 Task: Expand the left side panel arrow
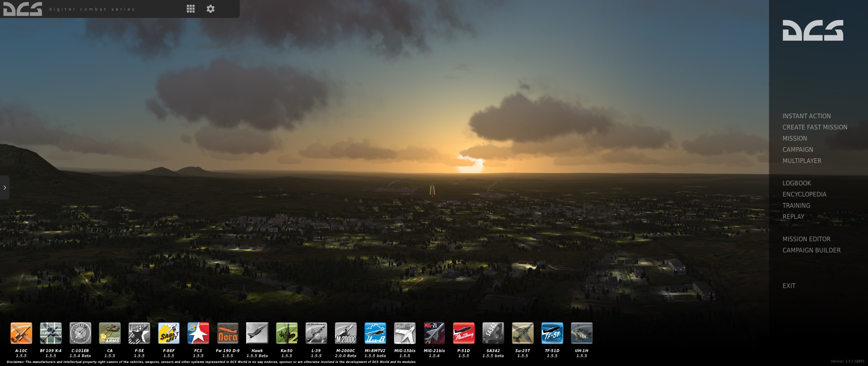click(4, 187)
